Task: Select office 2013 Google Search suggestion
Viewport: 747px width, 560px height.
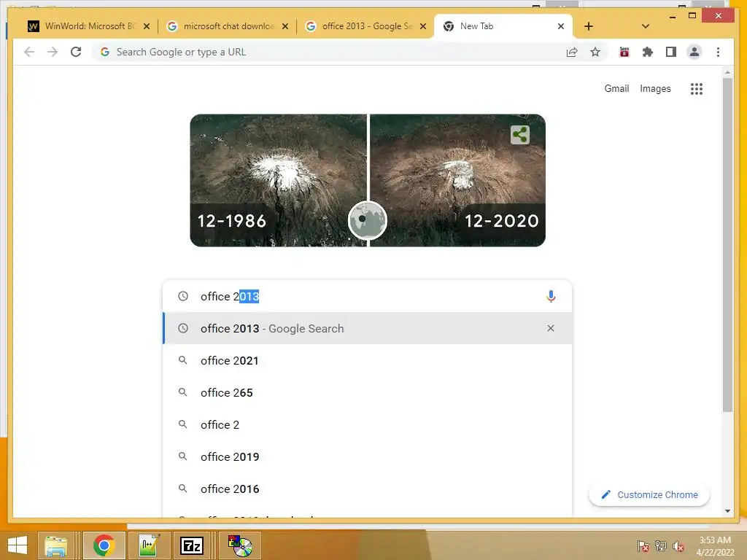Action: point(368,328)
